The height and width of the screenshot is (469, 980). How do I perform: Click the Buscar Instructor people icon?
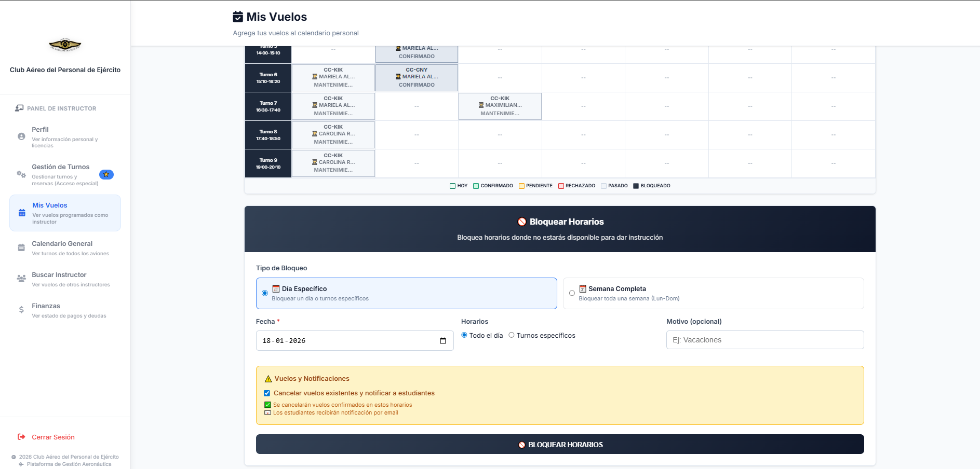click(x=21, y=279)
